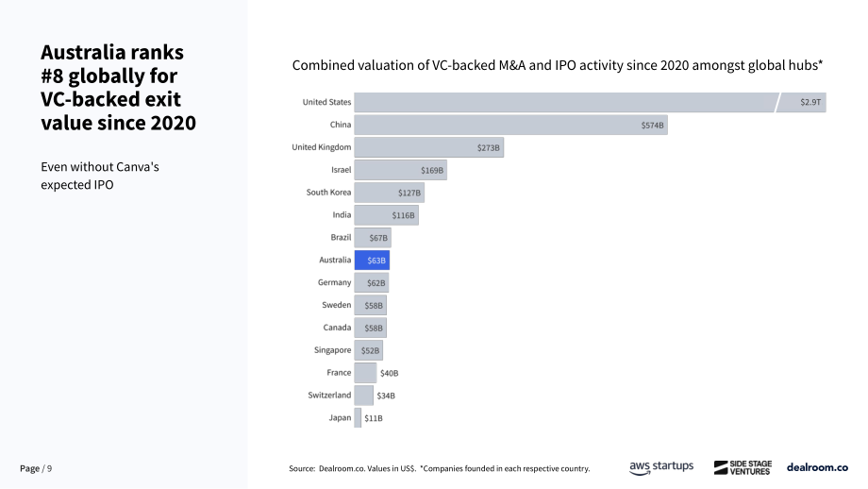Select the Japan country label
This screenshot has height=489, width=868.
pos(340,417)
